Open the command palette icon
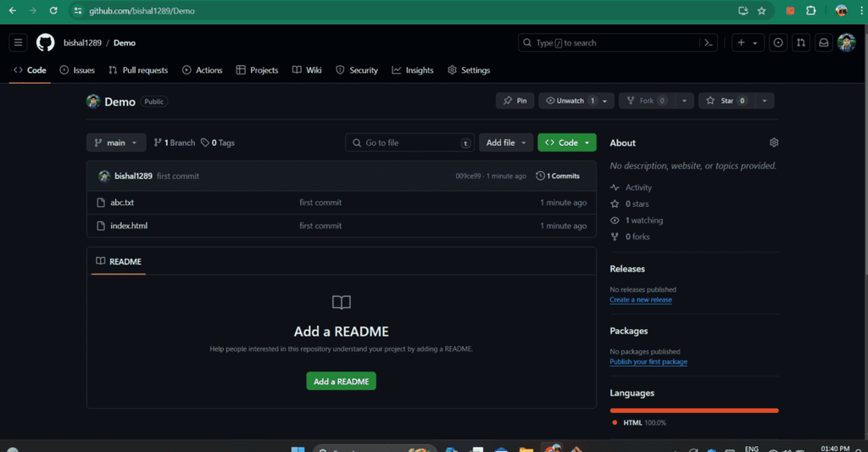Image resolution: width=868 pixels, height=452 pixels. pyautogui.click(x=709, y=42)
